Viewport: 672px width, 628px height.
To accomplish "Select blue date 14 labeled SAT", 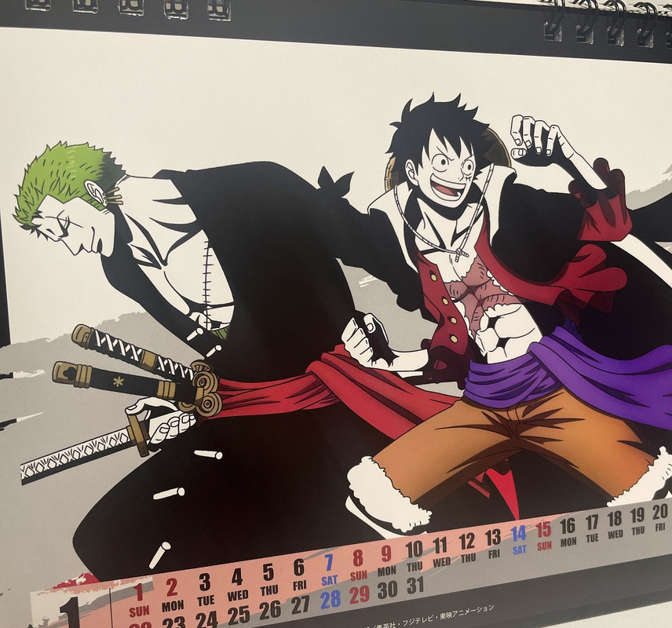I will click(x=519, y=534).
